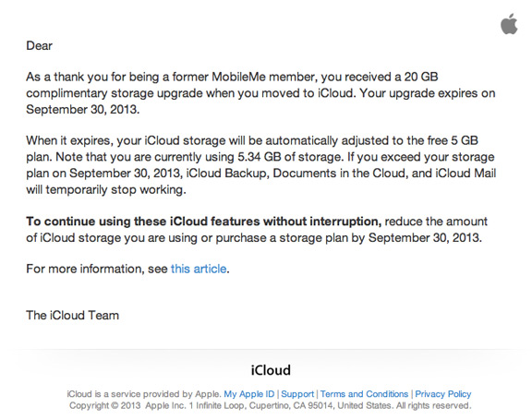Click the Apple logo in the email header
Screen dimensions: 532x420
[x=509, y=24]
